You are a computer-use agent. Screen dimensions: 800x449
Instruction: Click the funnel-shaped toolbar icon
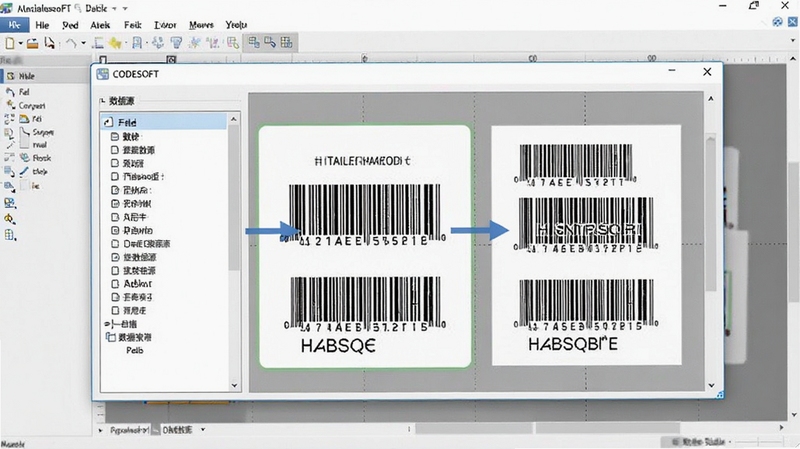pos(176,43)
